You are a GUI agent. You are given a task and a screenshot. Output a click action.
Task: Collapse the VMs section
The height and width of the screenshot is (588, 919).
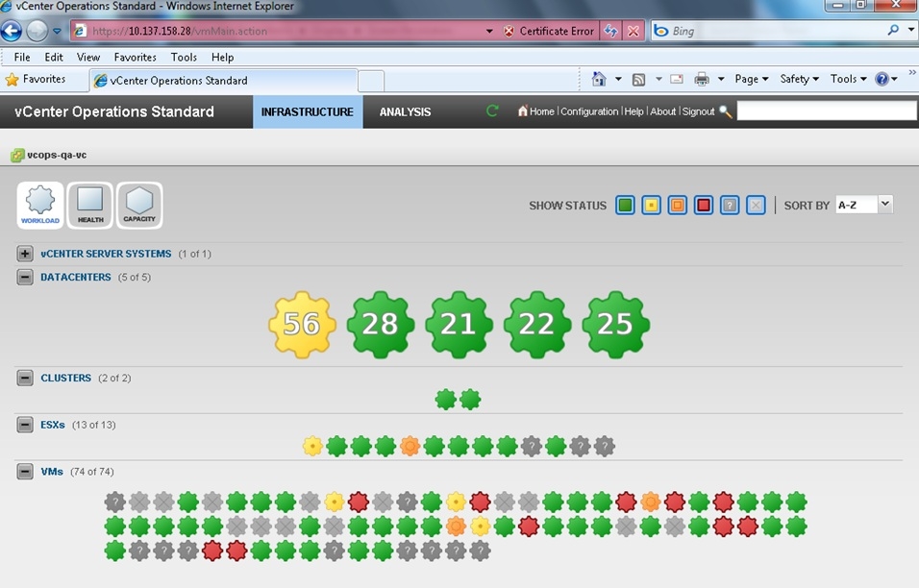25,472
